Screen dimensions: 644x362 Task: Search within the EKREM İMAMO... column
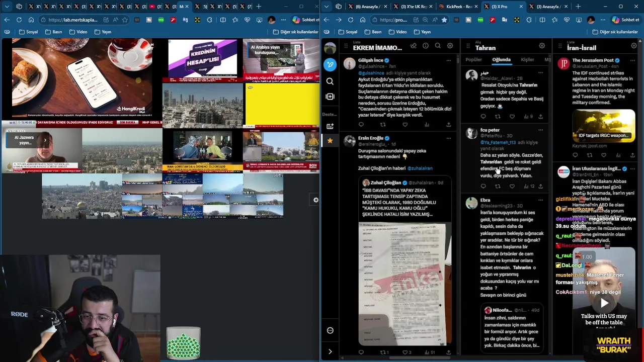(x=438, y=46)
